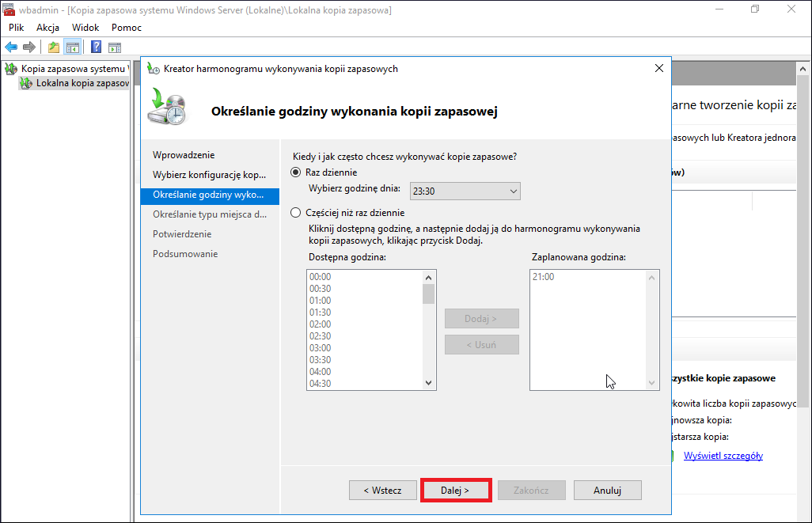Image resolution: width=812 pixels, height=523 pixels.
Task: Click the main window scroll up arrow
Action: 803,68
